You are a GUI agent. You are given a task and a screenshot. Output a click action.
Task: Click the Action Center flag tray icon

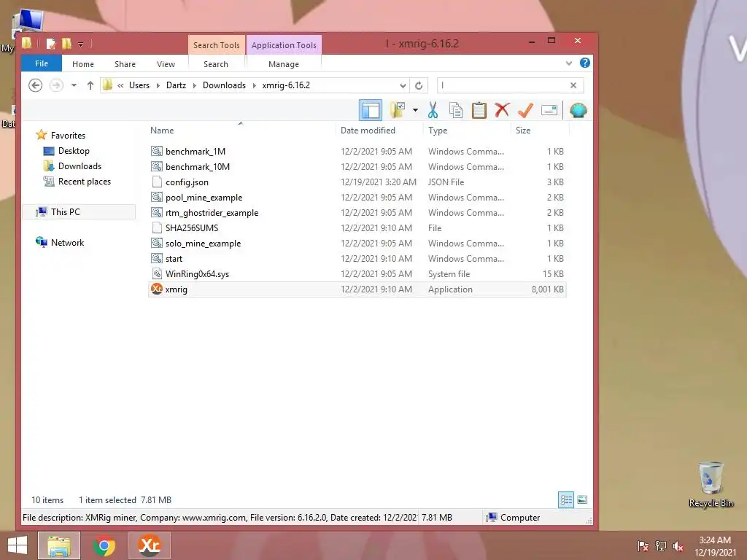[x=643, y=546]
